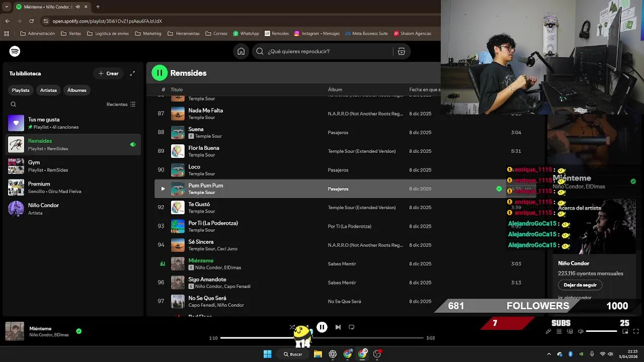
Task: Open ChatGPT from the taskbar
Action: click(333, 354)
